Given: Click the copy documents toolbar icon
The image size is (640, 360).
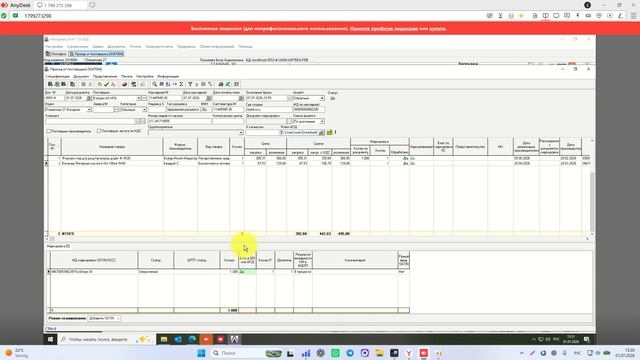Looking at the screenshot, I should (72, 84).
